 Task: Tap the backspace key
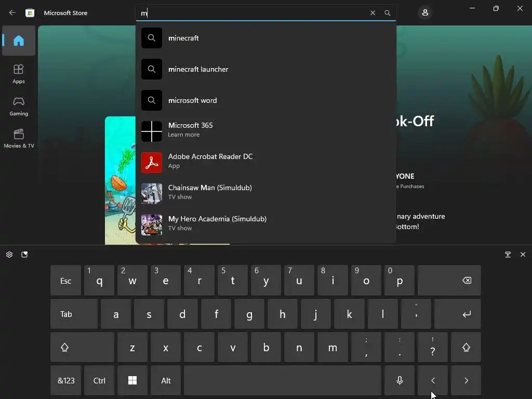click(449, 281)
